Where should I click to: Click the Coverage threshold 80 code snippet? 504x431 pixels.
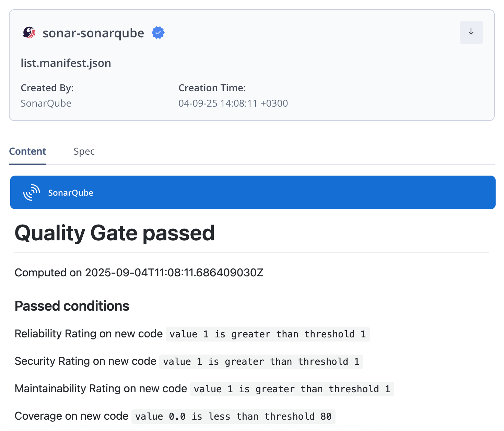click(x=233, y=416)
